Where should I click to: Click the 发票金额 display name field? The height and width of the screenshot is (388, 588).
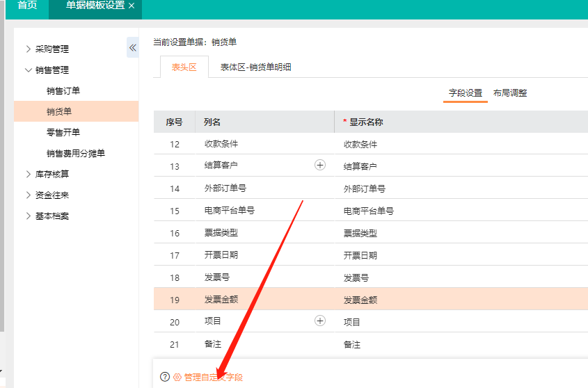(459, 300)
